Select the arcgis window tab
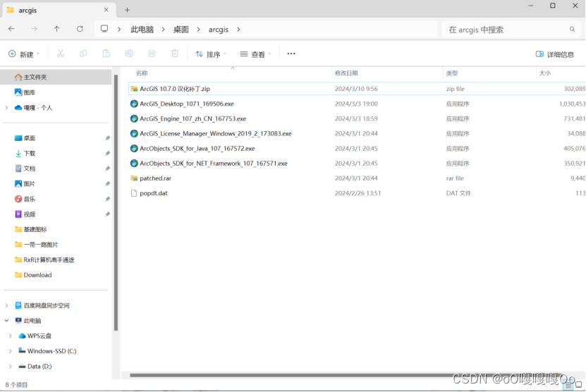 58,10
